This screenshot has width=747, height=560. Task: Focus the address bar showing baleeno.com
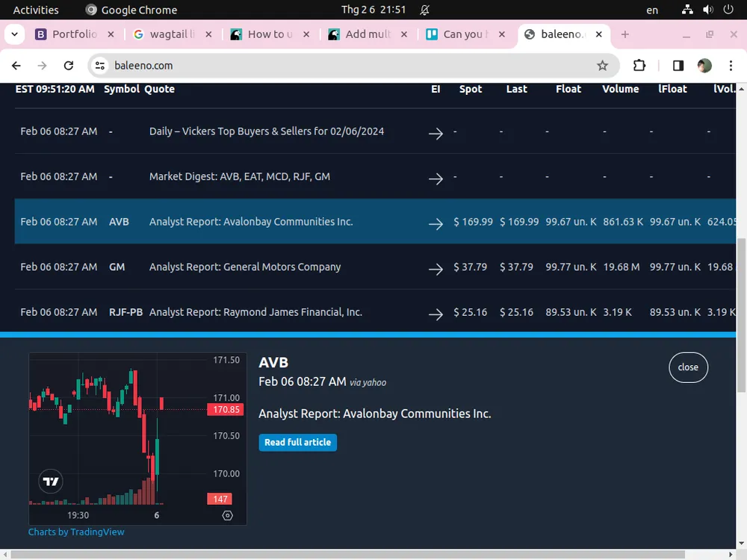353,66
